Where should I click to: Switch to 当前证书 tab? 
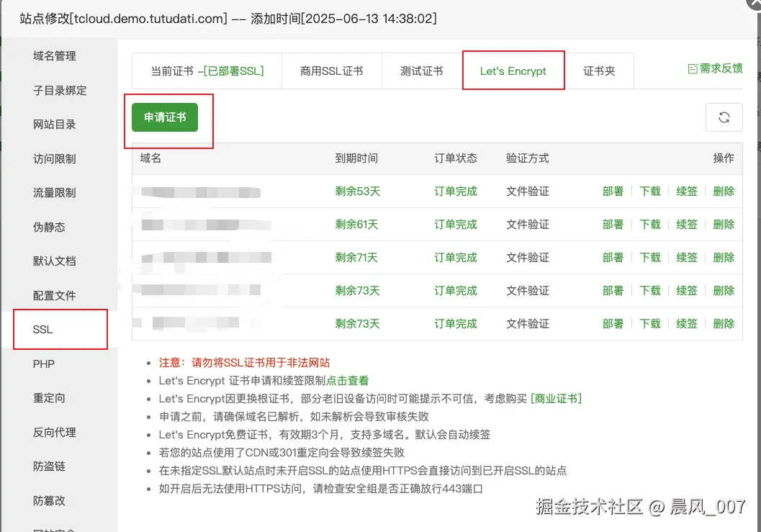[x=207, y=71]
